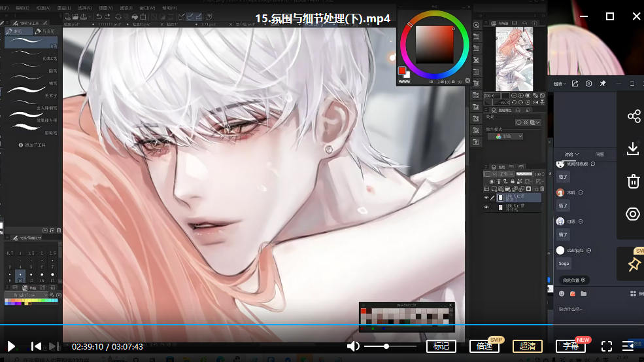Click the gold pin icon with SVIP badge

(x=634, y=264)
